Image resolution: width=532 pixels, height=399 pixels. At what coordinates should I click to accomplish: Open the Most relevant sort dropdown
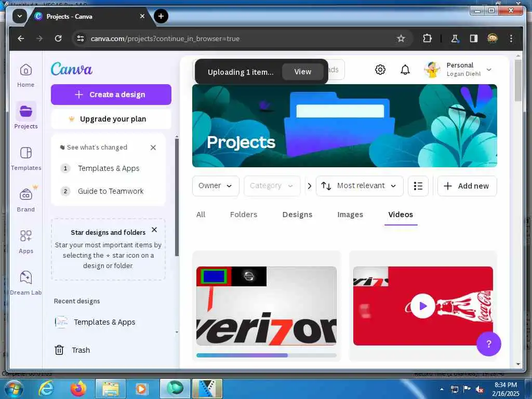[360, 185]
